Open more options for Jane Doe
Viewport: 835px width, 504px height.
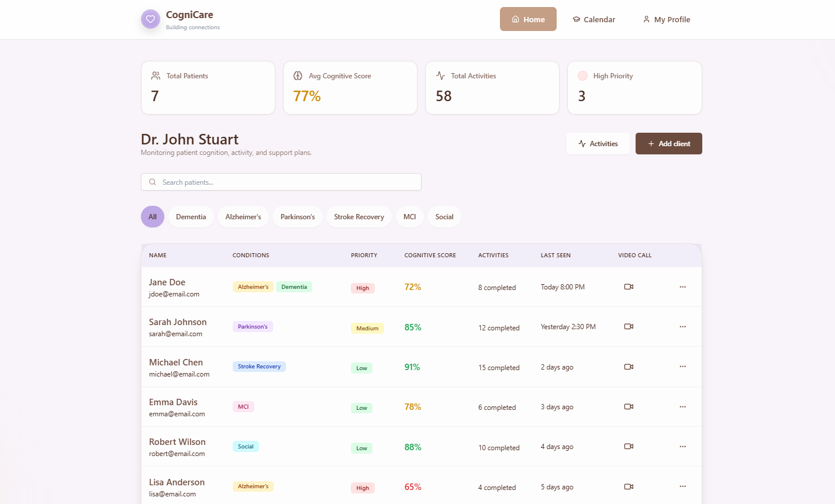tap(682, 287)
